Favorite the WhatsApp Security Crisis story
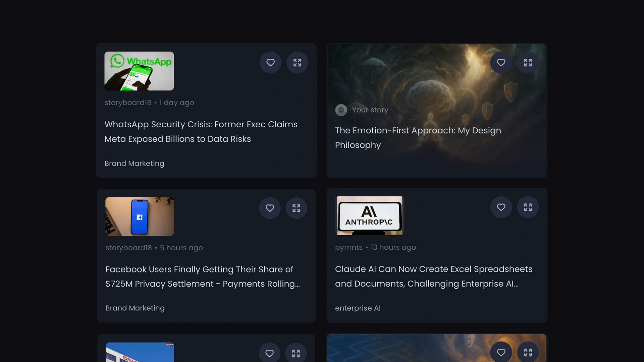The image size is (644, 362). pos(270,62)
